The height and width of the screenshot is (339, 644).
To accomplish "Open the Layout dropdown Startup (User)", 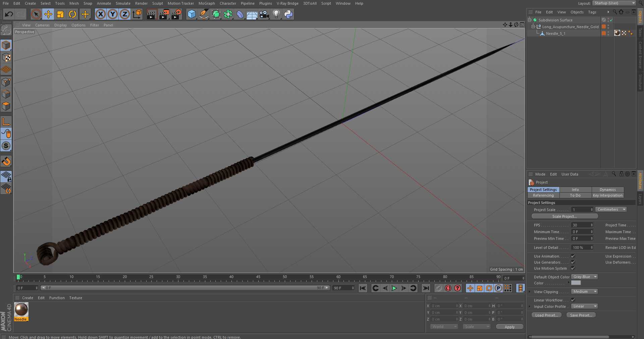I will click(x=614, y=3).
